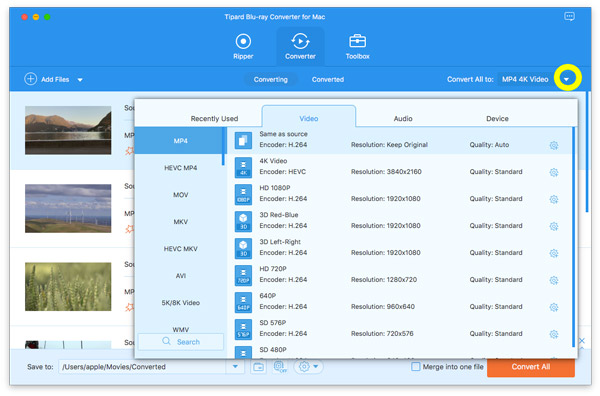Open settings gear for 3D Red-Blue preset
Viewport: 600px width, 396px height.
pos(553,226)
